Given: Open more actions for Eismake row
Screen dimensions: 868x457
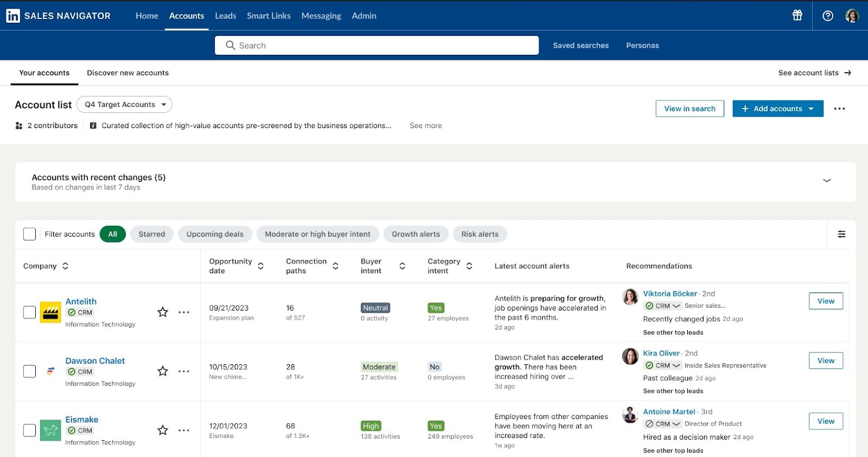Looking at the screenshot, I should pyautogui.click(x=184, y=430).
